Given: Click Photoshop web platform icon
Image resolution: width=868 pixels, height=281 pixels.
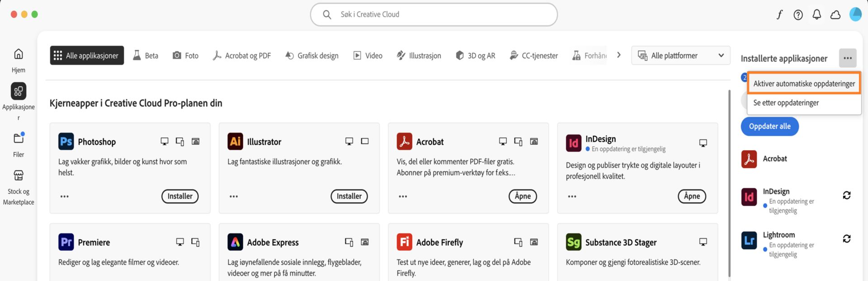Looking at the screenshot, I should point(196,142).
